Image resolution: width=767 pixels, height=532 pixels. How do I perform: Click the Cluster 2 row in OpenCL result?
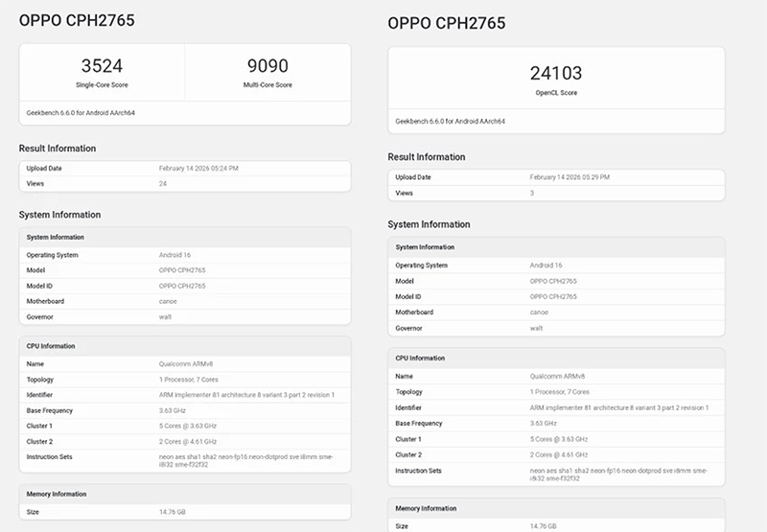click(x=556, y=454)
